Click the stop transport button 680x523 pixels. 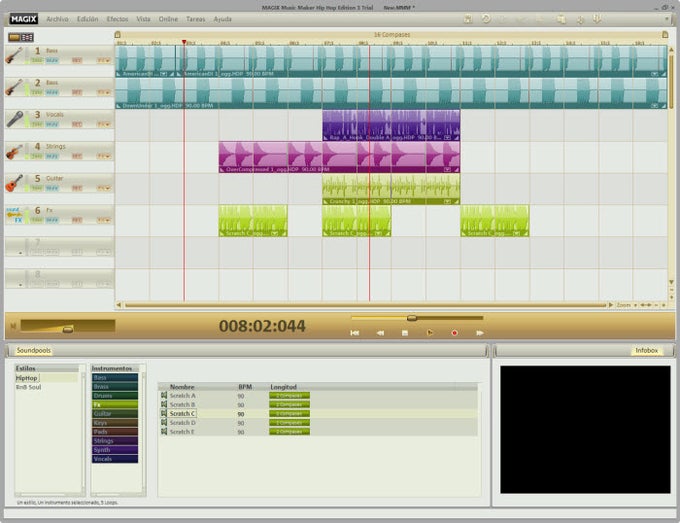405,333
